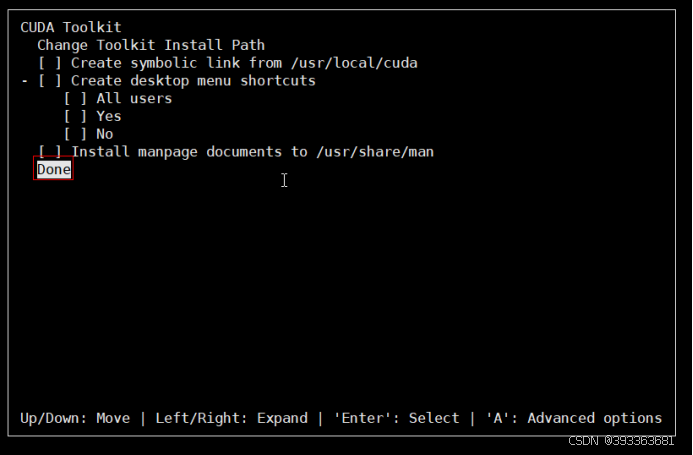Toggle the symbolic link checkbox brackets
Viewport: 693px width, 455px height.
[x=50, y=63]
